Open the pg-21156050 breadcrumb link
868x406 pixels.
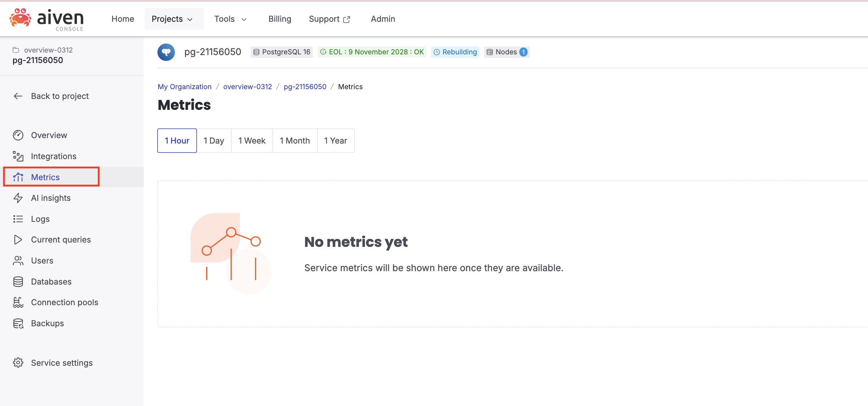click(305, 87)
